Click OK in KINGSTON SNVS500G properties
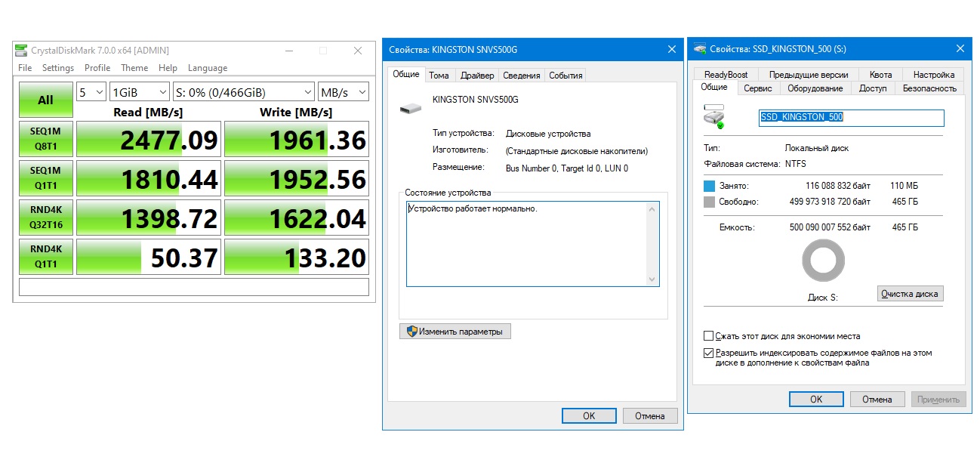The width and height of the screenshot is (980, 466). pyautogui.click(x=589, y=415)
